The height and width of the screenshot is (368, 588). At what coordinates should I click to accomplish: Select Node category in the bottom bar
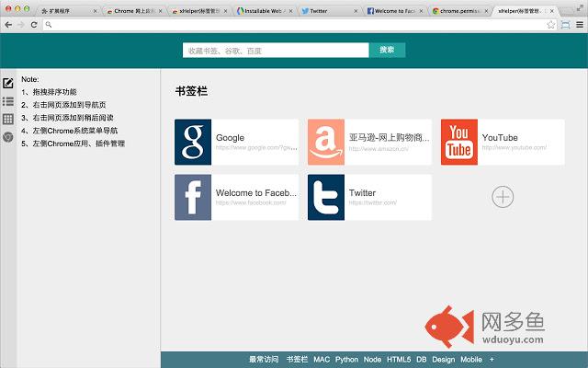click(x=372, y=360)
